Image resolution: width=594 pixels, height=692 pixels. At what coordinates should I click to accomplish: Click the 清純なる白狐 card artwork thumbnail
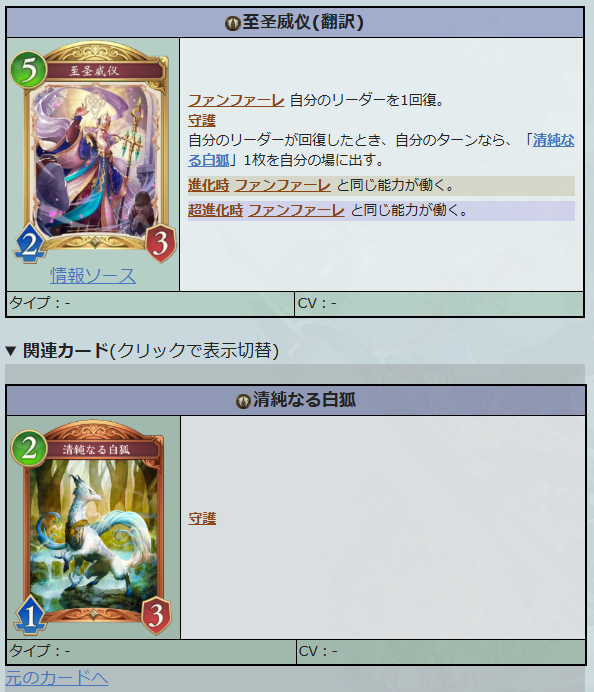(x=93, y=527)
